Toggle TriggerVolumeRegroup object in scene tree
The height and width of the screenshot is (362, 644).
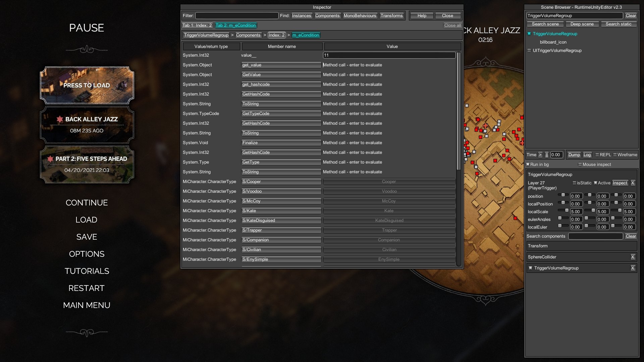pyautogui.click(x=529, y=34)
